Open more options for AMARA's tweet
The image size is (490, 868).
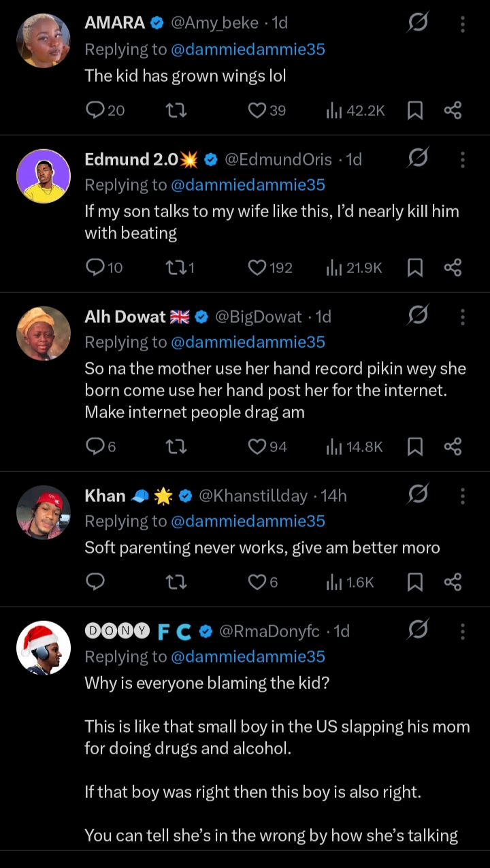tap(463, 25)
